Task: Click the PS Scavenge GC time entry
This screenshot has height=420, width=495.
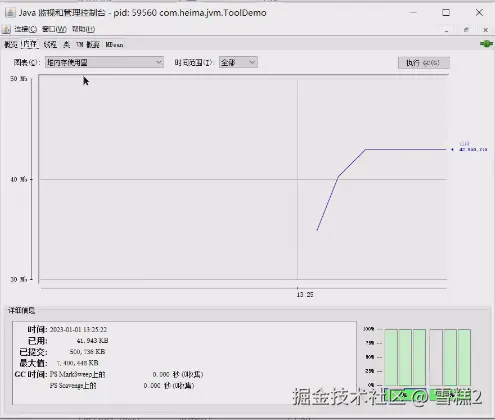Action: pos(122,386)
